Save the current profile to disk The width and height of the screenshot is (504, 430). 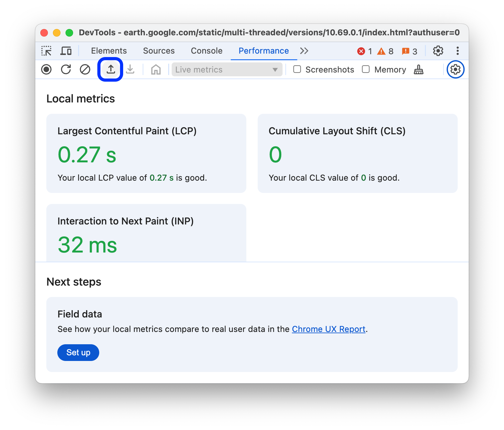click(130, 70)
